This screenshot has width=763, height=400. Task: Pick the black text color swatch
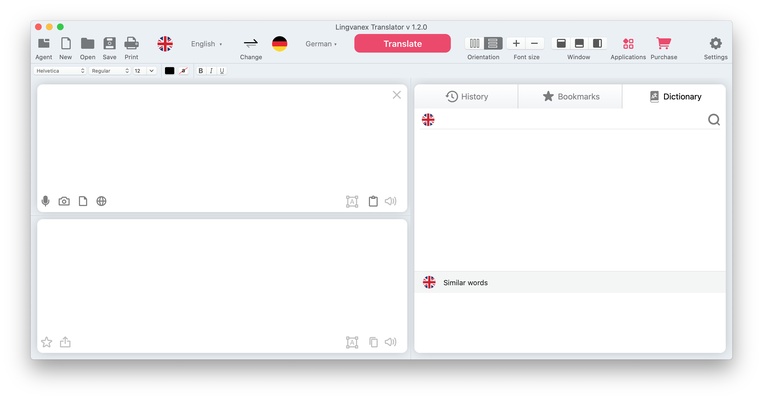169,71
